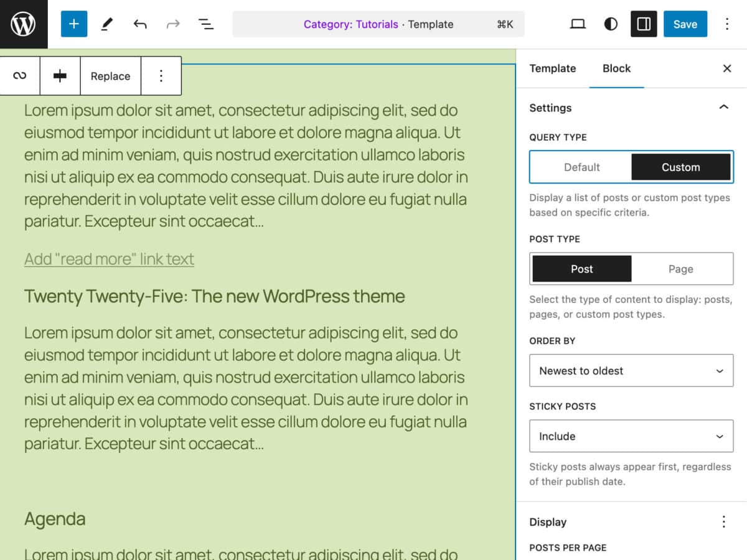The image size is (747, 560).
Task: Click the desktop preview icon
Action: [x=578, y=24]
